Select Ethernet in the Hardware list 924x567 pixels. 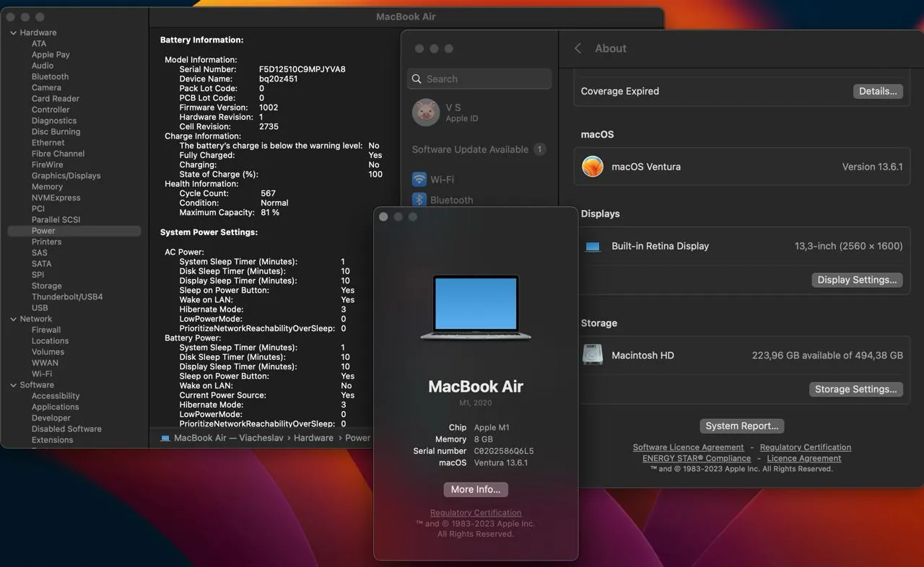pos(48,143)
